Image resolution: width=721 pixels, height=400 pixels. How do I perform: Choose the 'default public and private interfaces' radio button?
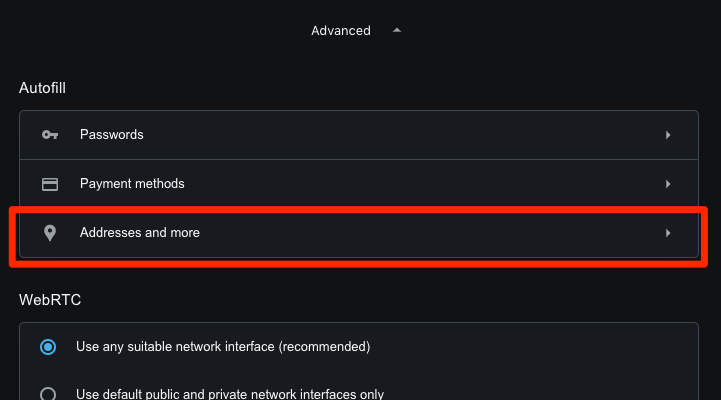[x=47, y=394]
